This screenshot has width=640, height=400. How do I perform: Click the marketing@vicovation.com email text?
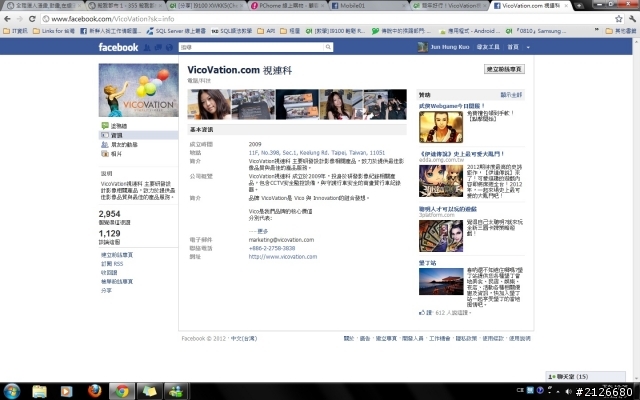[281, 240]
